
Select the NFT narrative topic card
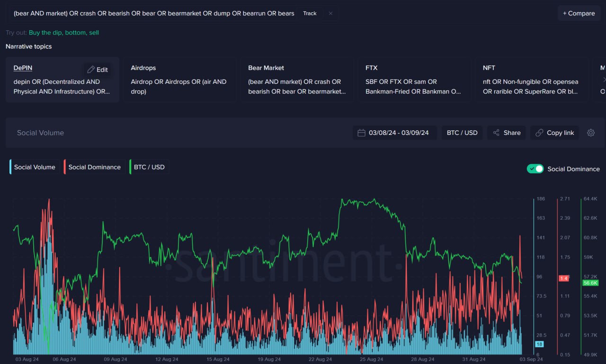(x=532, y=80)
